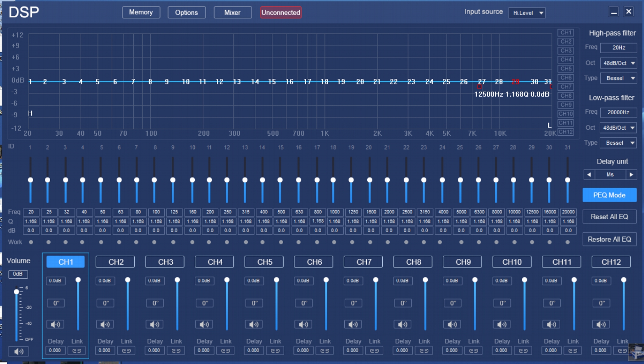Image resolution: width=644 pixels, height=364 pixels.
Task: Click master Volume 0dB field
Action: pyautogui.click(x=18, y=274)
